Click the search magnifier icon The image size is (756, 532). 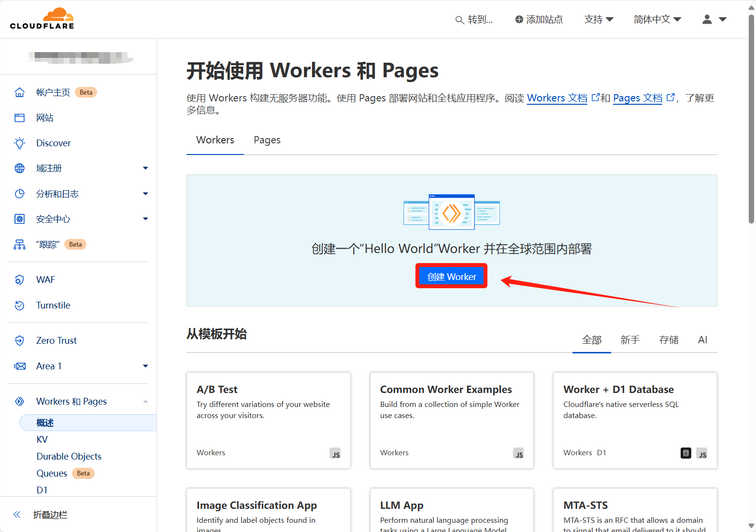click(459, 20)
